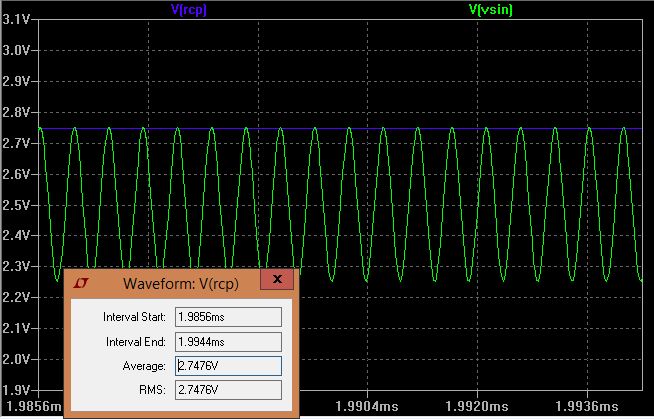Click the 1.9920ms time axis label

(477, 406)
